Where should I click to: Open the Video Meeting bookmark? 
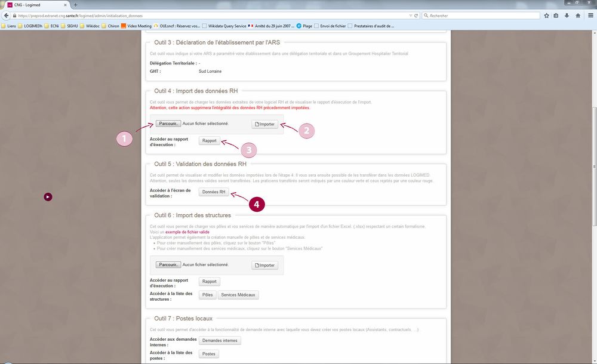[x=136, y=26]
